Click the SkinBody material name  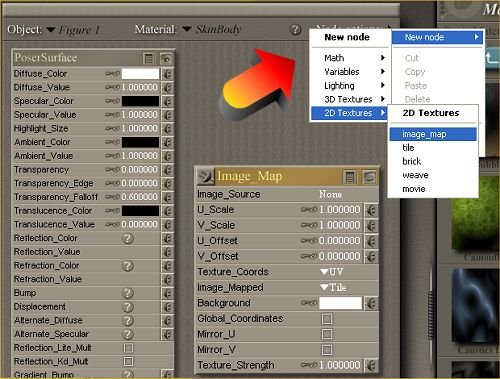click(218, 29)
